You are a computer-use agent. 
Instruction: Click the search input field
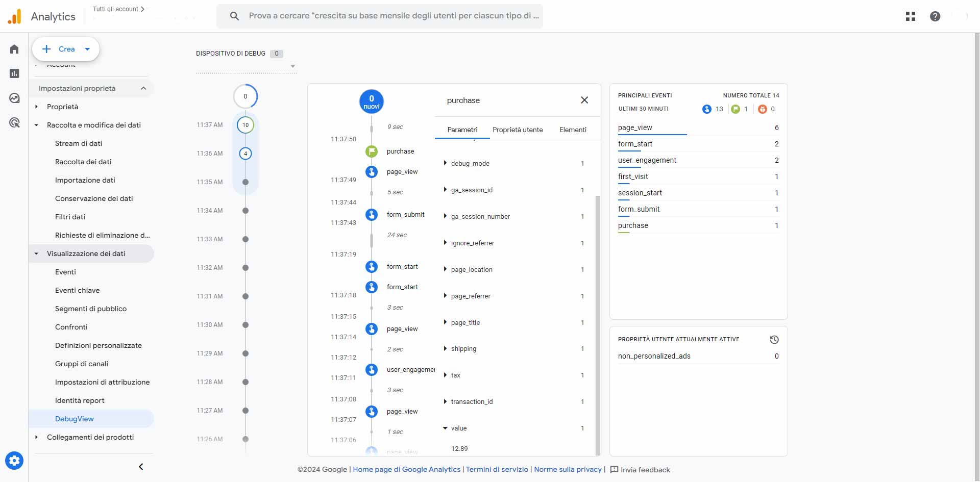pos(393,16)
